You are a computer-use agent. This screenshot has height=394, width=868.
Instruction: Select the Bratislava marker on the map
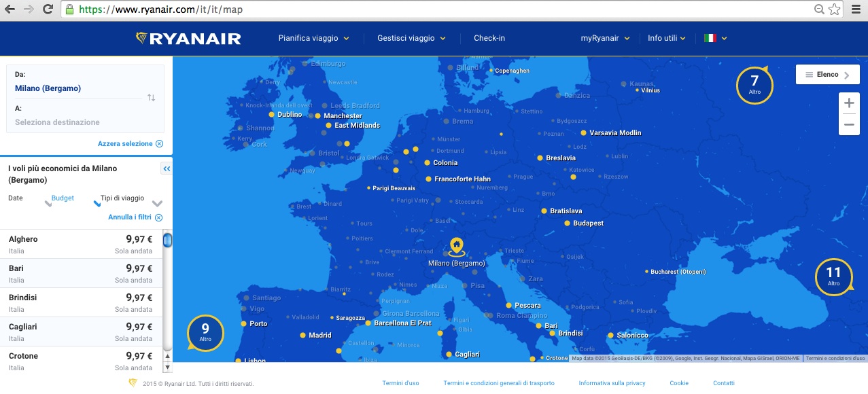pos(544,211)
